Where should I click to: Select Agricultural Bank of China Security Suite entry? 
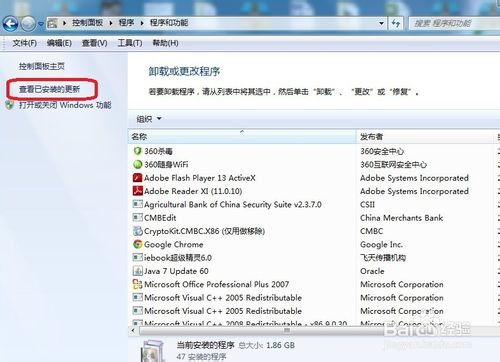coord(233,204)
